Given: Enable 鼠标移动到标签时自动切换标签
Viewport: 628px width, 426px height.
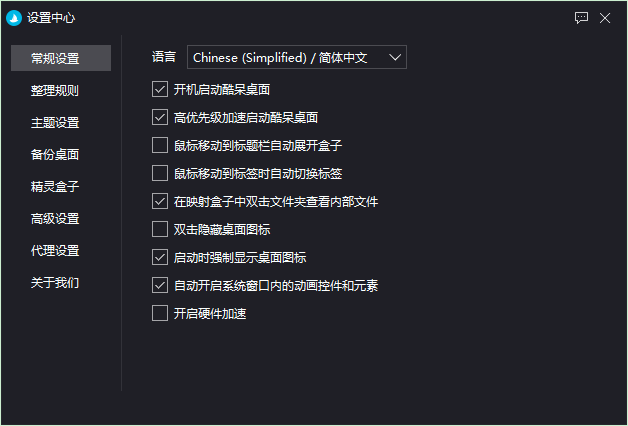Looking at the screenshot, I should (x=160, y=173).
